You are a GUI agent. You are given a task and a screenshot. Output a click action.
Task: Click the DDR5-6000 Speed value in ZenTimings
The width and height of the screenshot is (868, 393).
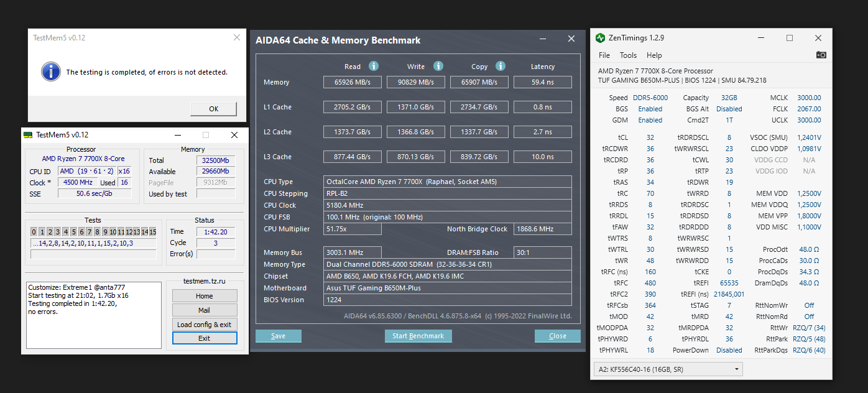650,98
